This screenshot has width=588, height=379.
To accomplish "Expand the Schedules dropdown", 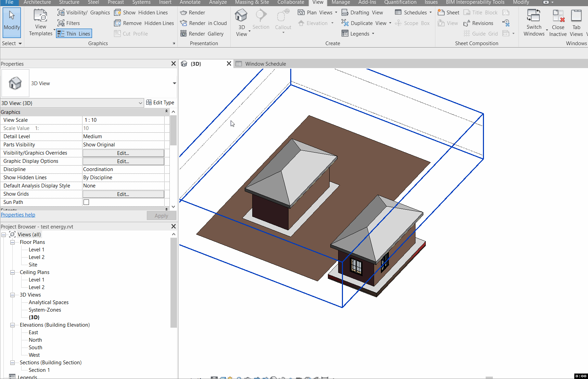I will point(430,13).
